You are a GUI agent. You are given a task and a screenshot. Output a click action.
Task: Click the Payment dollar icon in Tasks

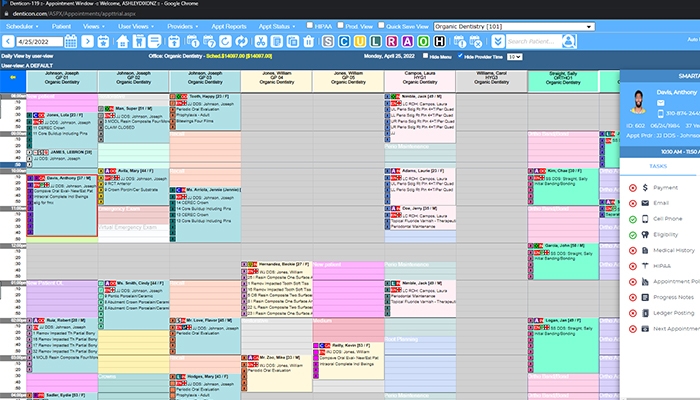click(645, 188)
